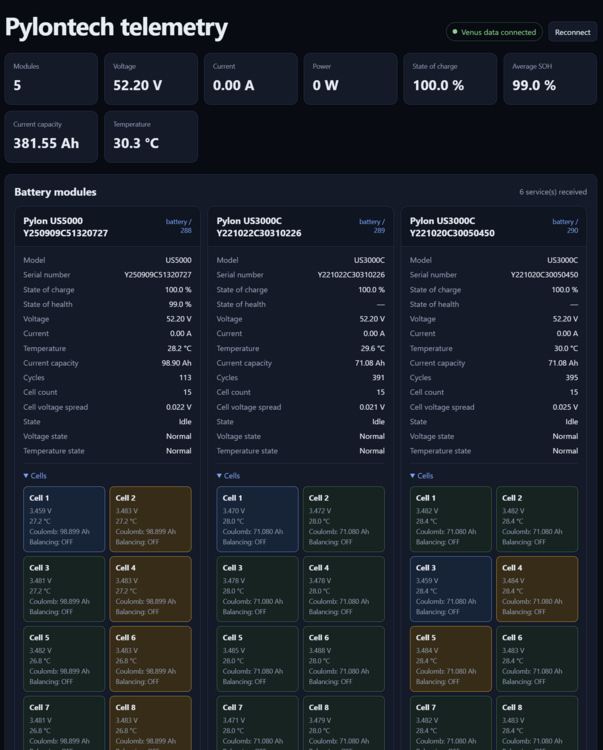Screen dimensions: 603x750
Task: Select Cell 2 tile in module Y221022C30310226
Action: pyautogui.click(x=344, y=519)
